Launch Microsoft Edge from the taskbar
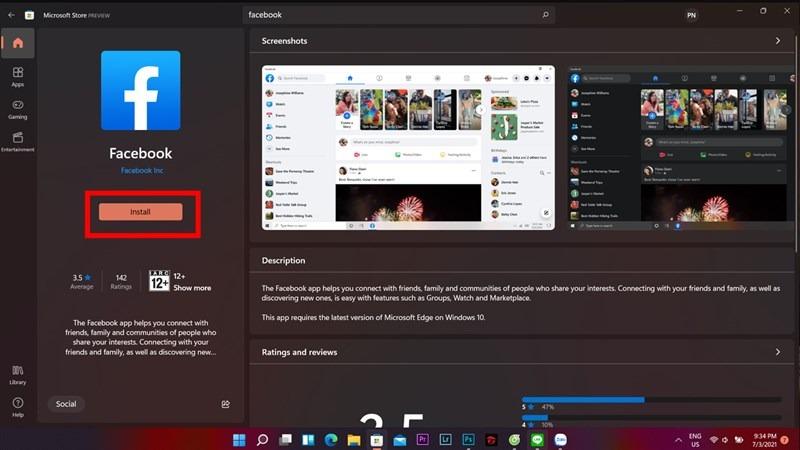 click(x=331, y=440)
